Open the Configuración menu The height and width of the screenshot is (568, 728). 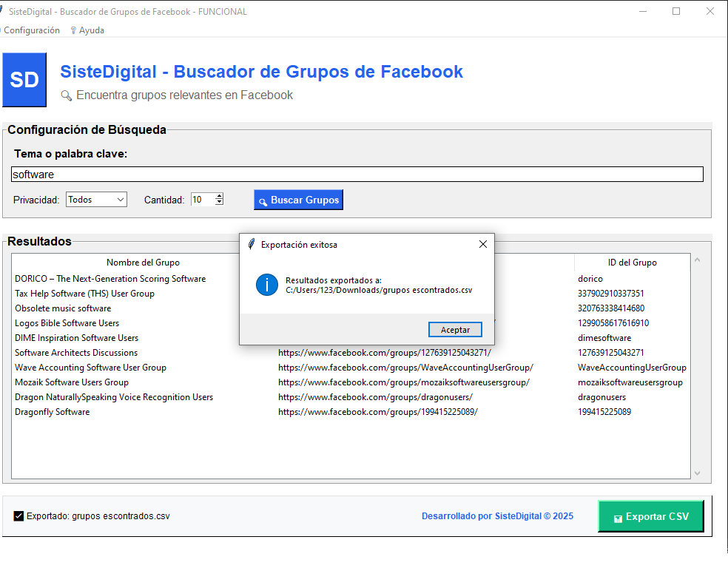coord(32,30)
